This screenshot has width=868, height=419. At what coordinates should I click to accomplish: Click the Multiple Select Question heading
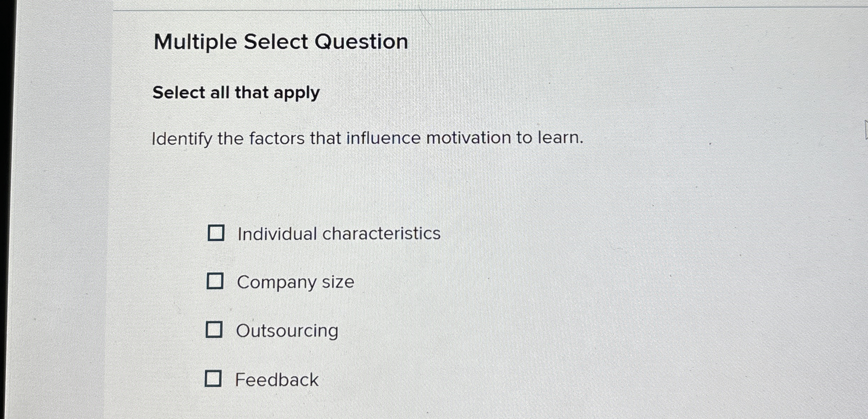(282, 42)
